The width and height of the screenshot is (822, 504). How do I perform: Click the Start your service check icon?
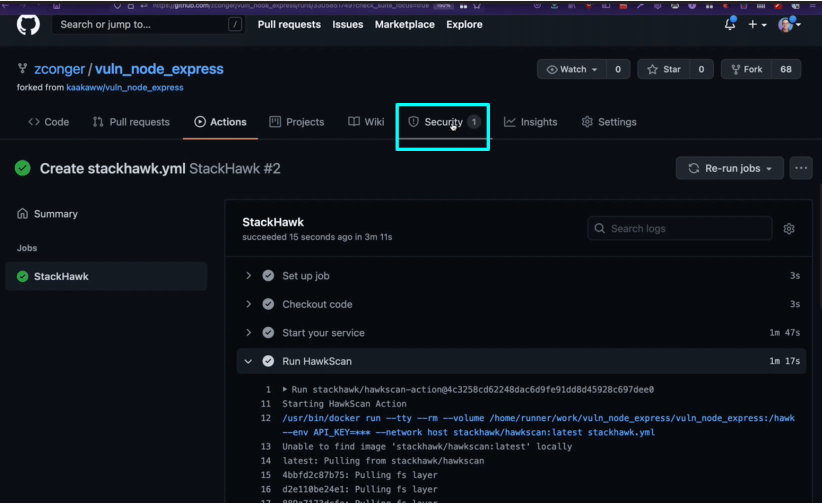(268, 333)
